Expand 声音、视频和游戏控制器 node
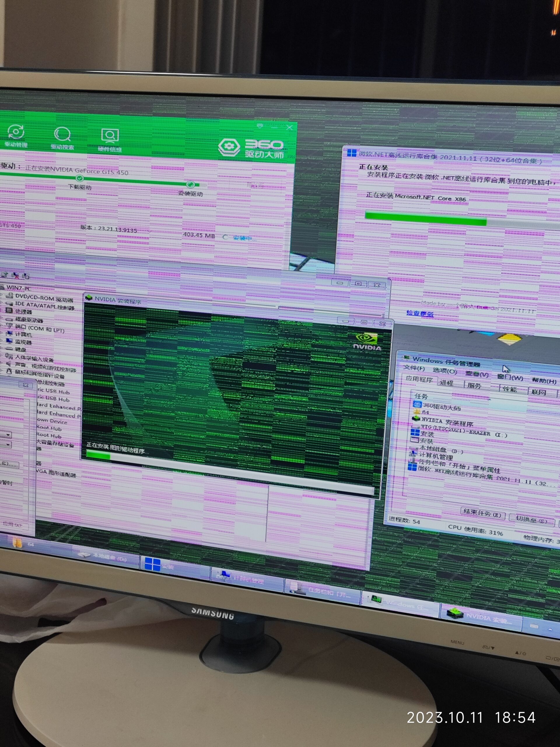This screenshot has height=747, width=560. pyautogui.click(x=45, y=367)
